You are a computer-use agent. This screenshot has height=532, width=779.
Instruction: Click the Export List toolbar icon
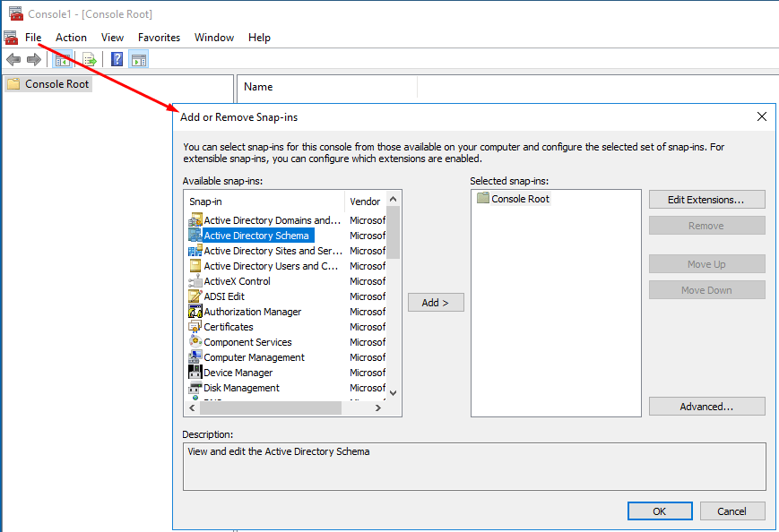click(x=90, y=60)
